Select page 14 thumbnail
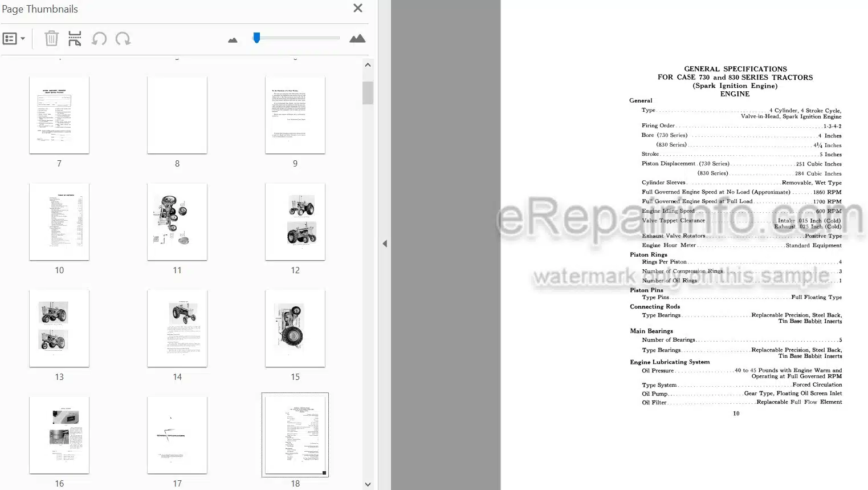The image size is (868, 490). 177,329
